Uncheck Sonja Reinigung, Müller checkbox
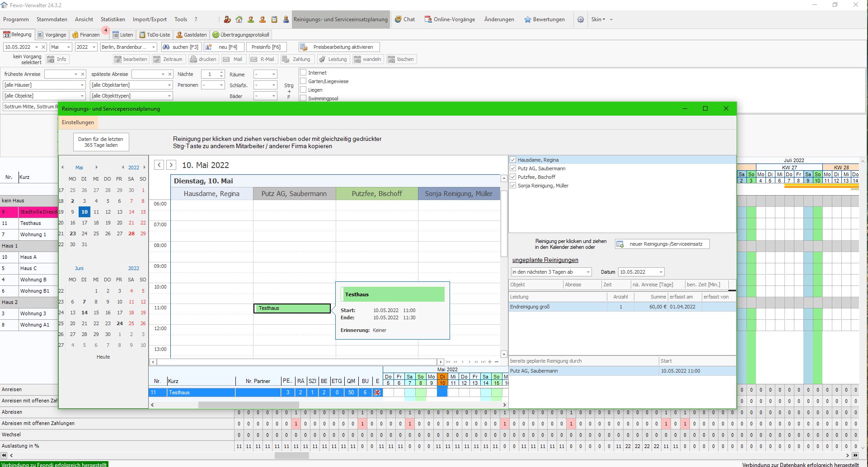Viewport: 868px width, 467px height. coord(513,186)
